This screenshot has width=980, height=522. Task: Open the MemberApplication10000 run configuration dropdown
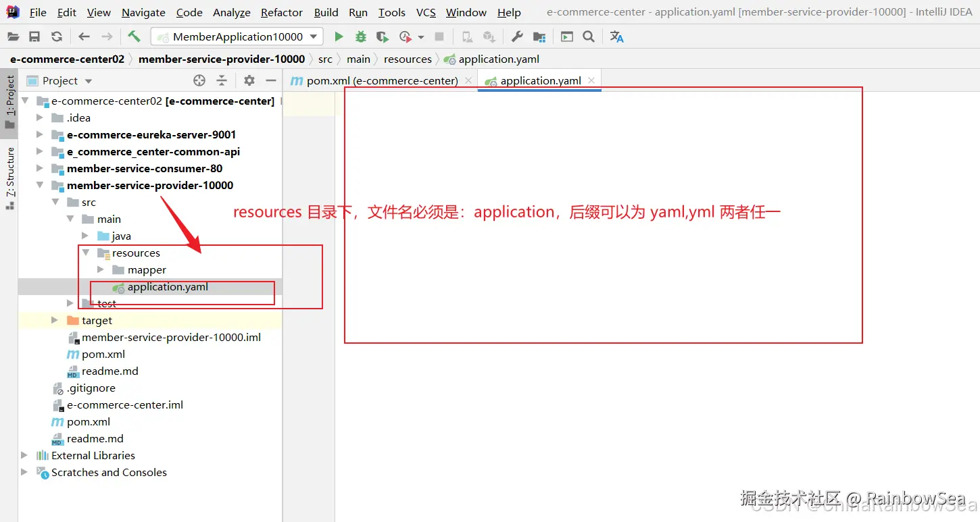[x=237, y=37]
